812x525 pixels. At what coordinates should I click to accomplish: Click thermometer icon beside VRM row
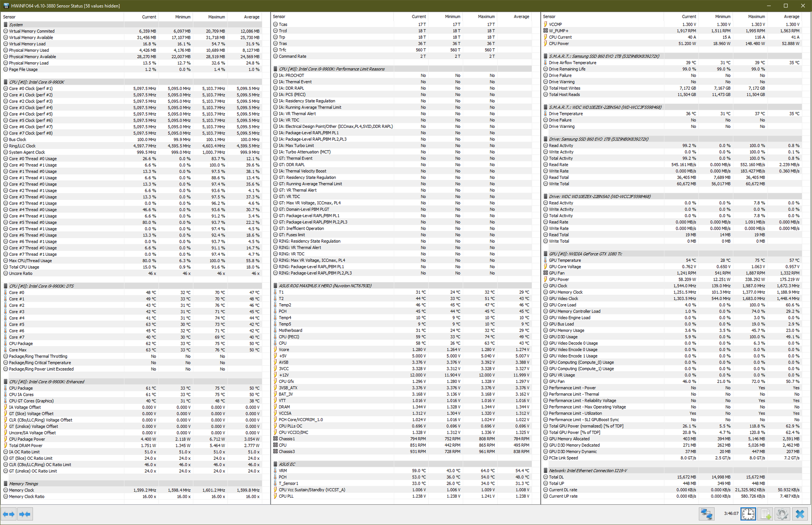pyautogui.click(x=275, y=471)
